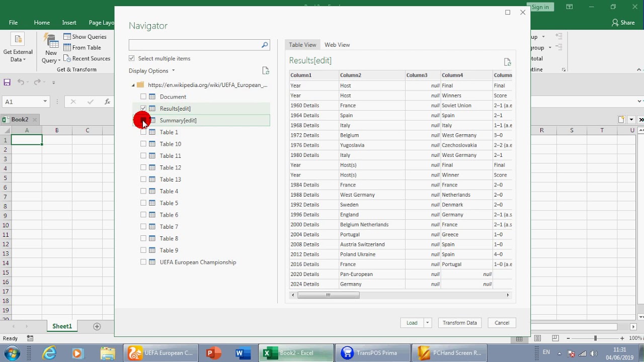644x362 pixels.
Task: Open the Insert ribbon tab
Action: point(69,23)
